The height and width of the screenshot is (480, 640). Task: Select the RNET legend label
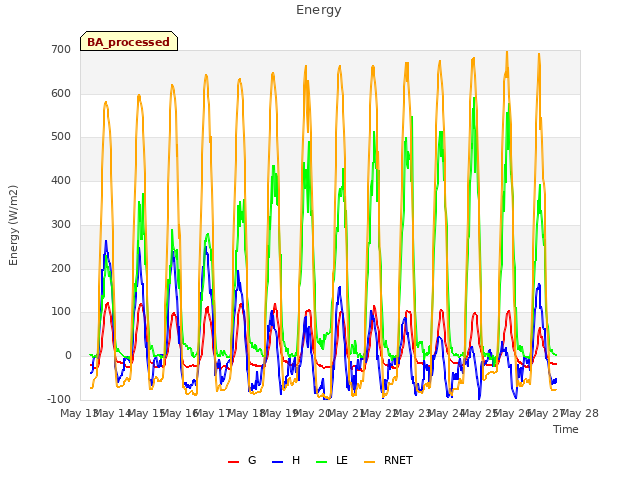(x=398, y=460)
